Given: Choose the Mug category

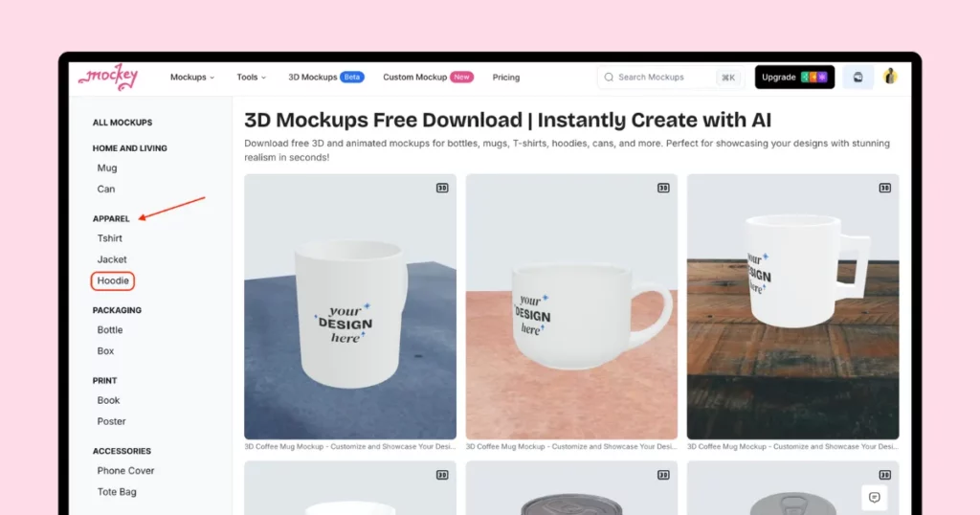Looking at the screenshot, I should click(x=107, y=168).
